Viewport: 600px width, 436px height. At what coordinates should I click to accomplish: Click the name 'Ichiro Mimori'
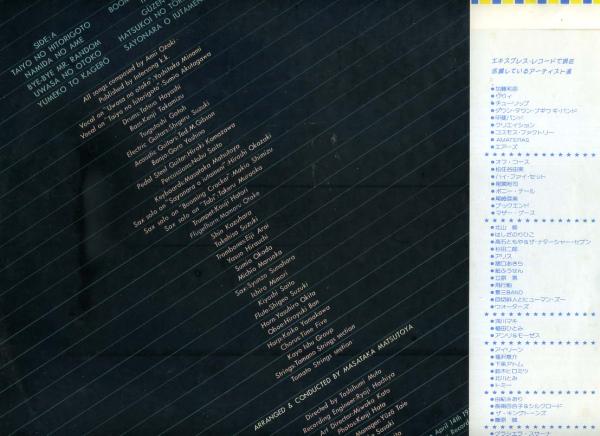coord(270,285)
